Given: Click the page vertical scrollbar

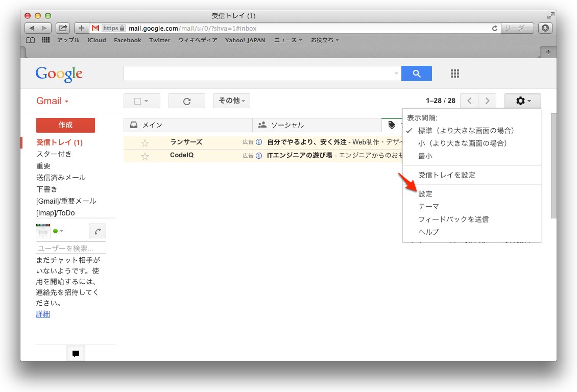Looking at the screenshot, I should (554, 165).
